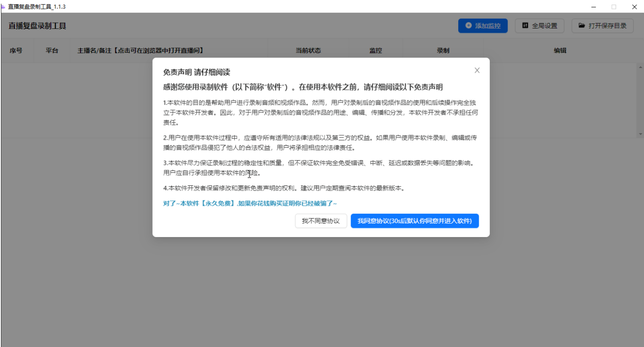Click the 平台 column header
The height and width of the screenshot is (347, 644).
[52, 51]
